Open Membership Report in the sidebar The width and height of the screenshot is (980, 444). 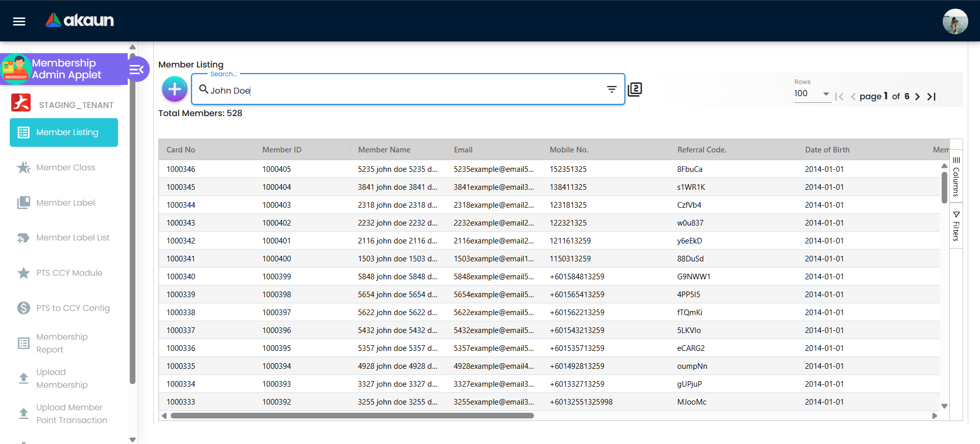(64, 343)
